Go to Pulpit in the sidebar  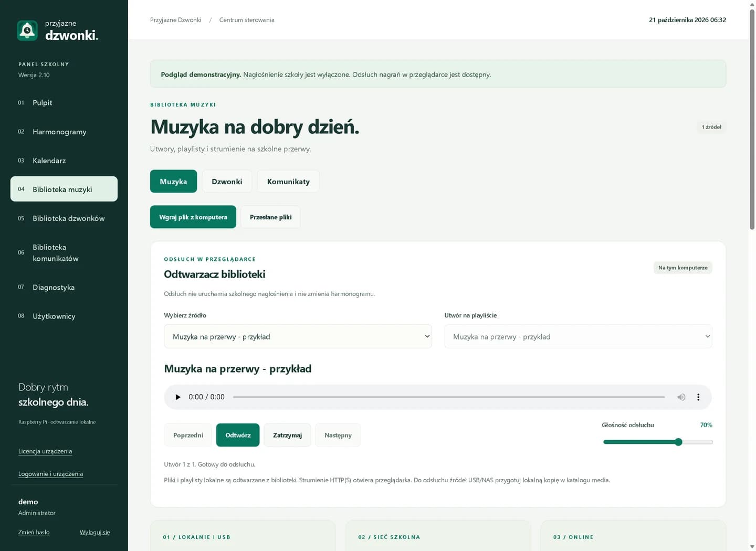click(64, 102)
